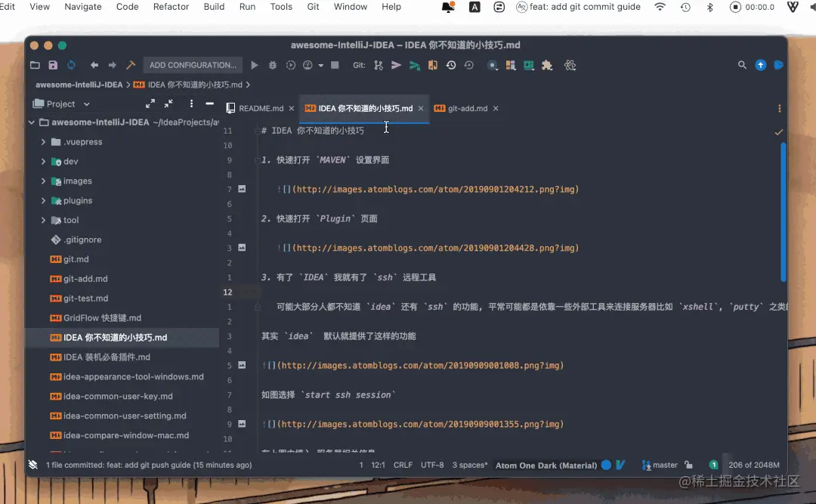Toggle fold marker beside MAVEN heading line
The image size is (816, 504).
pos(258,160)
